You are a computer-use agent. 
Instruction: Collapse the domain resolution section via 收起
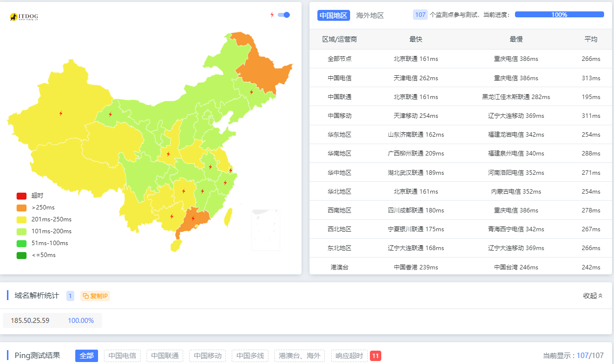coord(593,296)
